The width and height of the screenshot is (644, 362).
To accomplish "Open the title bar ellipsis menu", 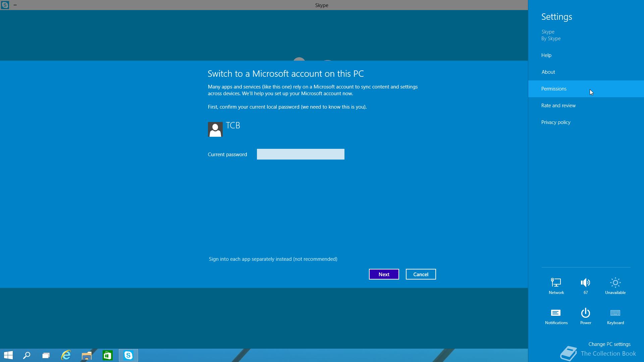I will 15,5.
